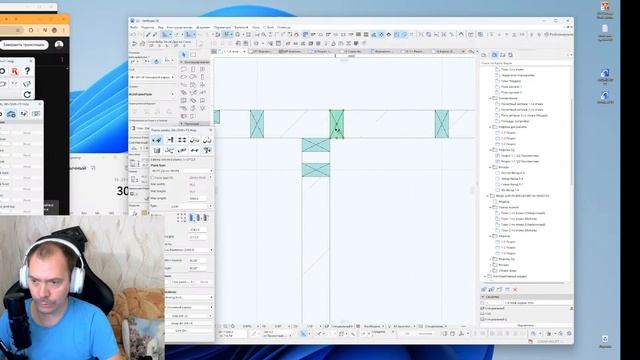This screenshot has height=360, width=640.
Task: Tick the Frame type (2) checkbox
Action: pos(153,178)
